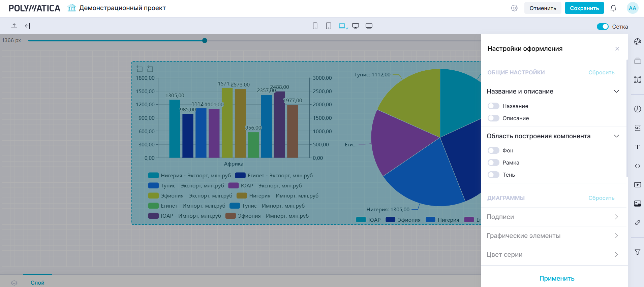Viewport: 644px width, 287px height.
Task: Disable the Сетка grid toggle
Action: tap(602, 27)
